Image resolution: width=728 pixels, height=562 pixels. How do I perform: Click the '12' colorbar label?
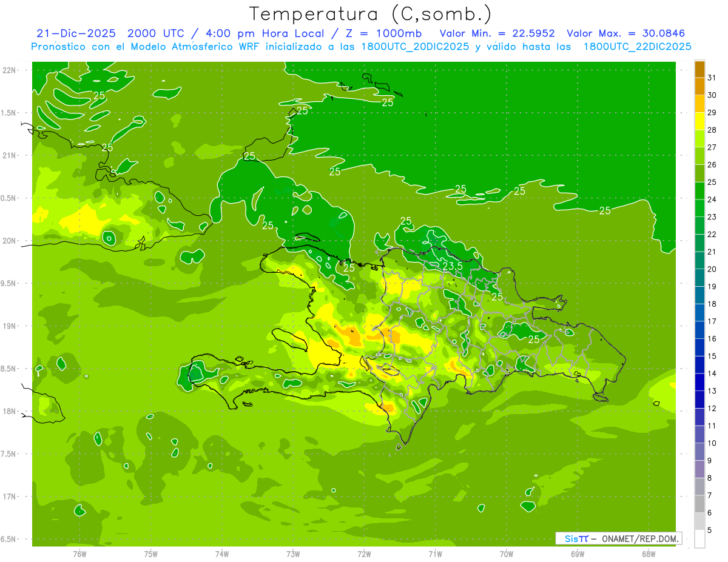(x=712, y=409)
